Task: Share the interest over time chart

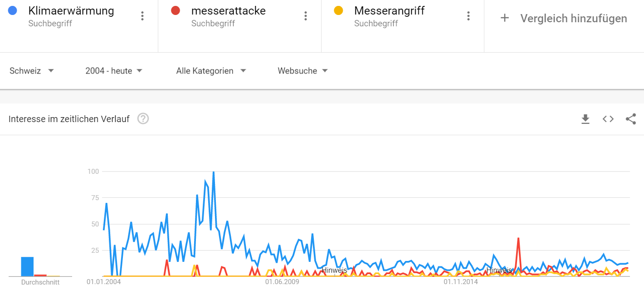Action: [630, 119]
